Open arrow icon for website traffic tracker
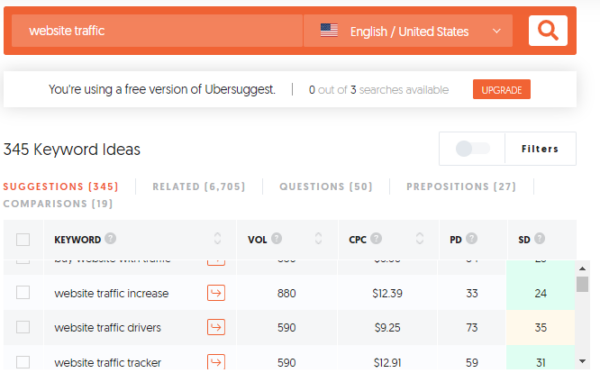This screenshot has width=600, height=382. pos(216,362)
